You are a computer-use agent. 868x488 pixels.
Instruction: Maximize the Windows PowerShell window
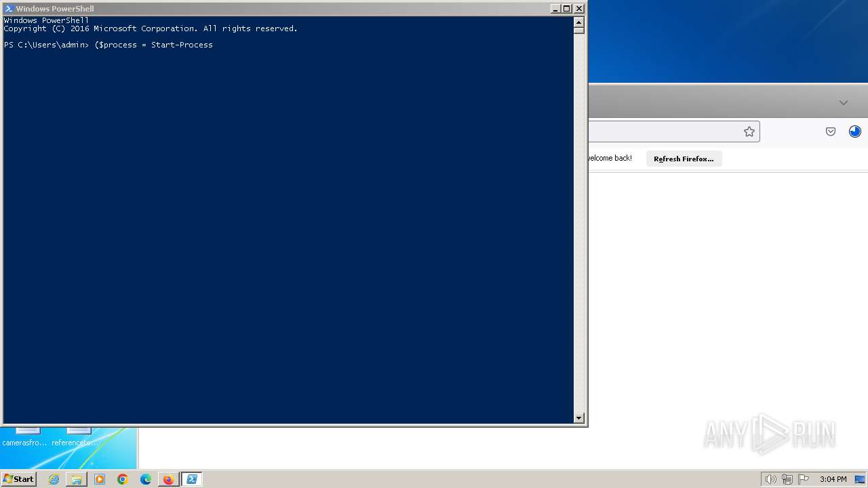point(567,9)
